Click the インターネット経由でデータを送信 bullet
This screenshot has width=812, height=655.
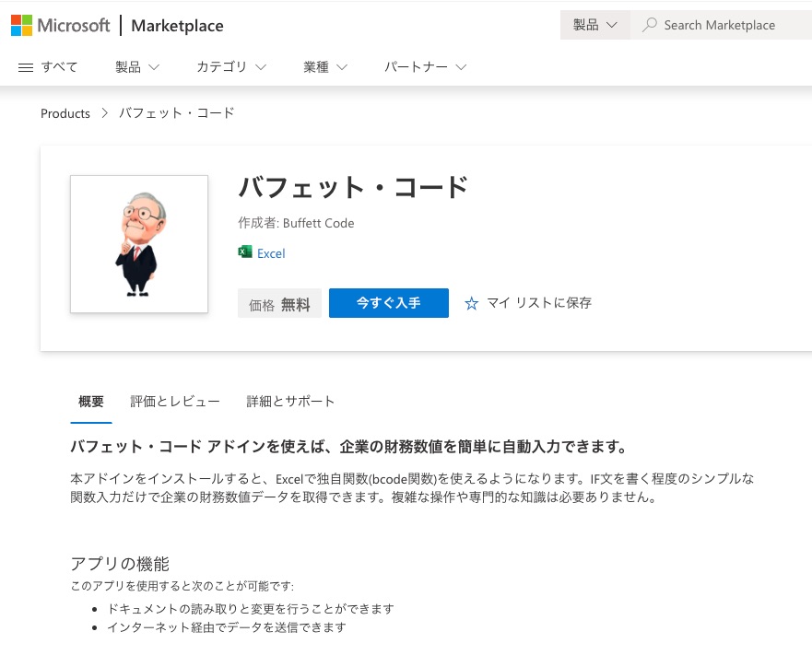(x=227, y=627)
